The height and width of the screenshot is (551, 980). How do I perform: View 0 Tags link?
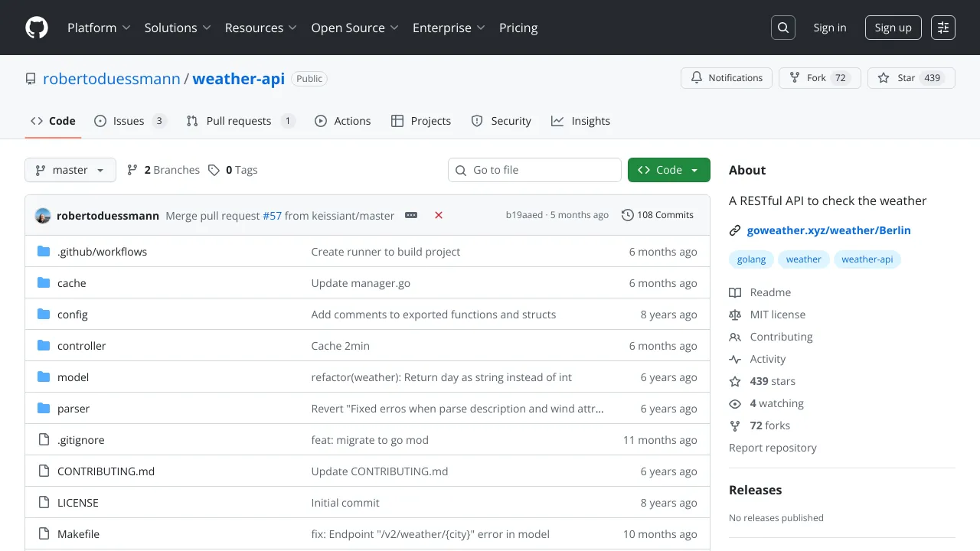(233, 170)
